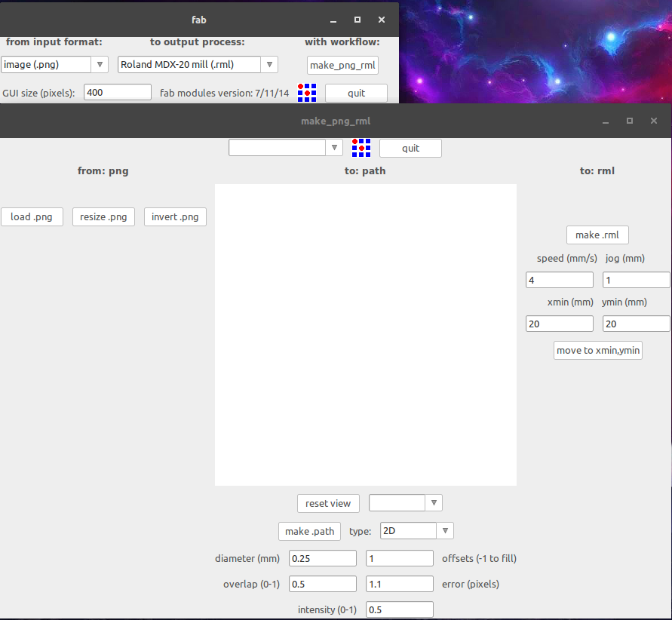Focus the jog (mm) field
Image resolution: width=672 pixels, height=620 pixels.
pyautogui.click(x=636, y=280)
